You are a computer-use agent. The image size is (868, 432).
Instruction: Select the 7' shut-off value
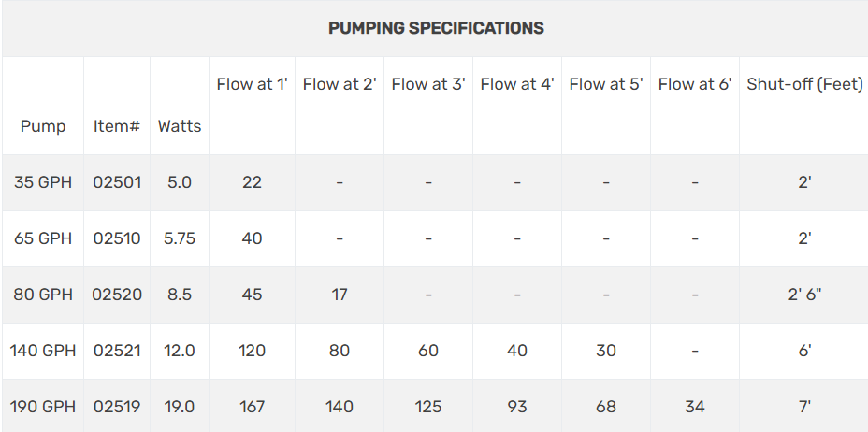click(x=804, y=407)
